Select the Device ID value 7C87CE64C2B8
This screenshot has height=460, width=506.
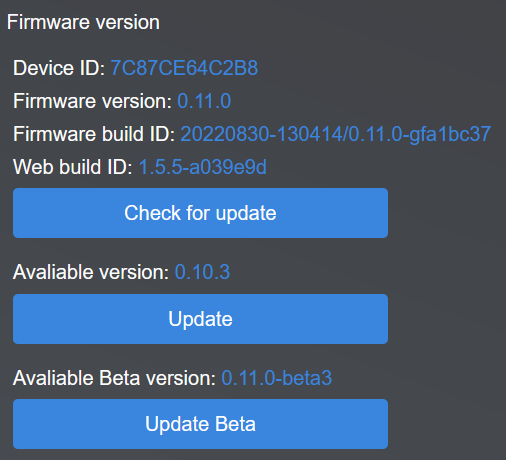pyautogui.click(x=184, y=68)
